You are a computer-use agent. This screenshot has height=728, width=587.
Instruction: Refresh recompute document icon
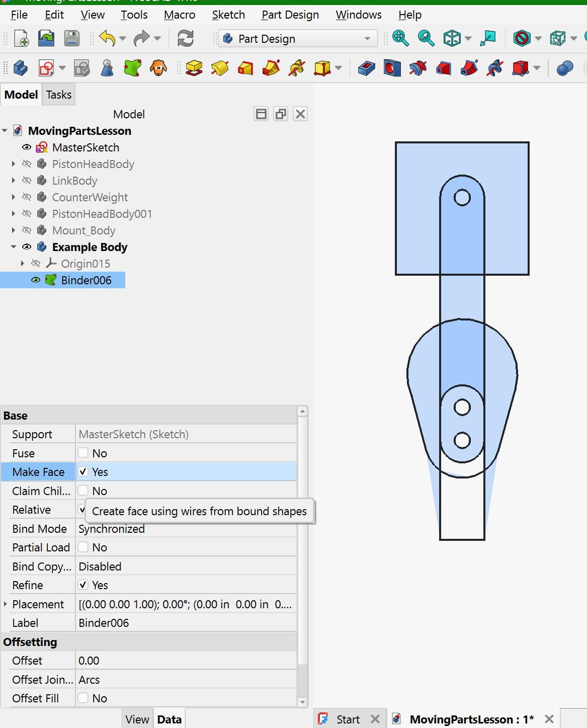click(x=186, y=38)
